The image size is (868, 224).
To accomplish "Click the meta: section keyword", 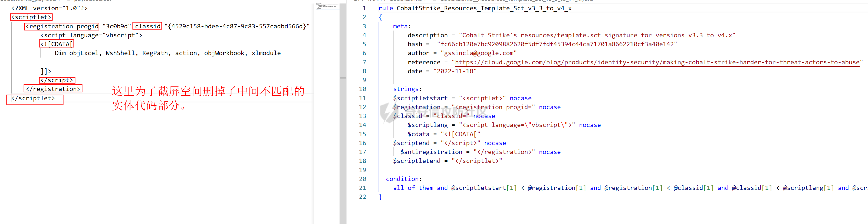I will click(x=402, y=26).
